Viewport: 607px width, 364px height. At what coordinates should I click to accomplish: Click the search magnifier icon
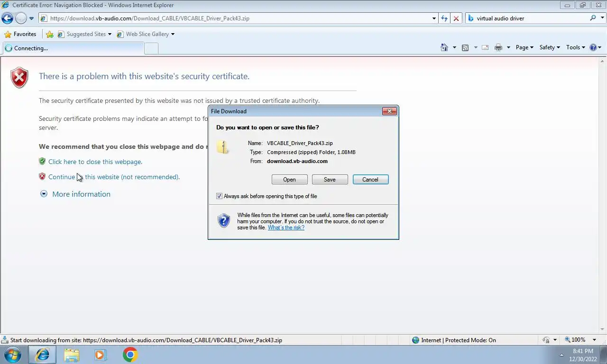[593, 18]
